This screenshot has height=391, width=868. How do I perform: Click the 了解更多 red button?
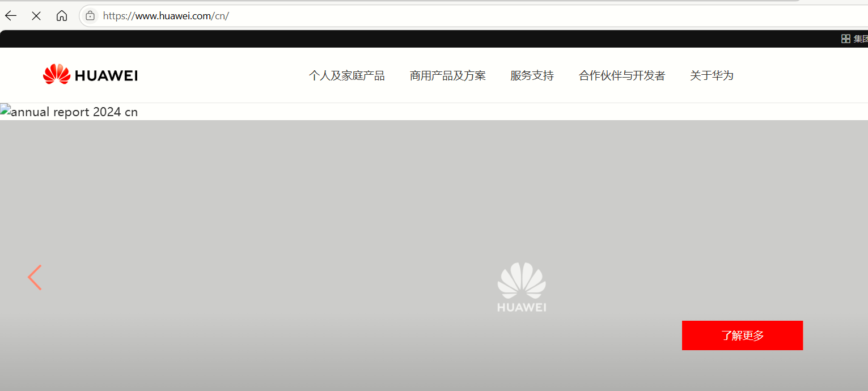[742, 335]
